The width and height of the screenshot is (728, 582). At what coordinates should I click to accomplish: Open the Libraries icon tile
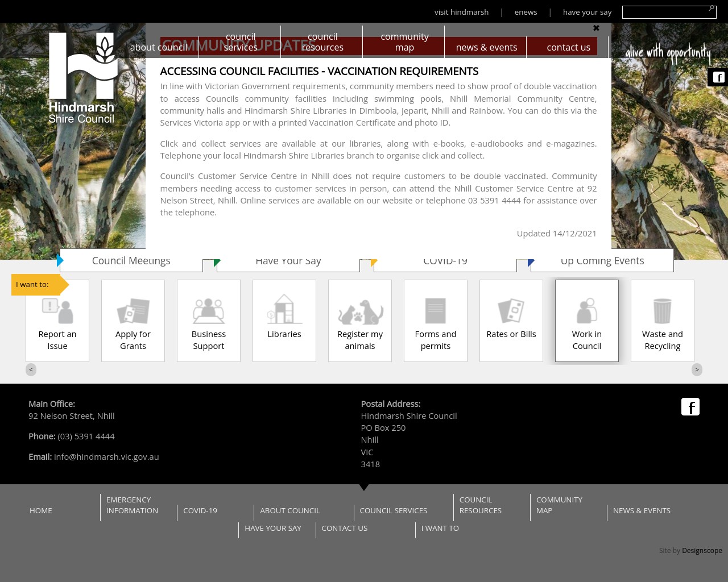coord(284,321)
